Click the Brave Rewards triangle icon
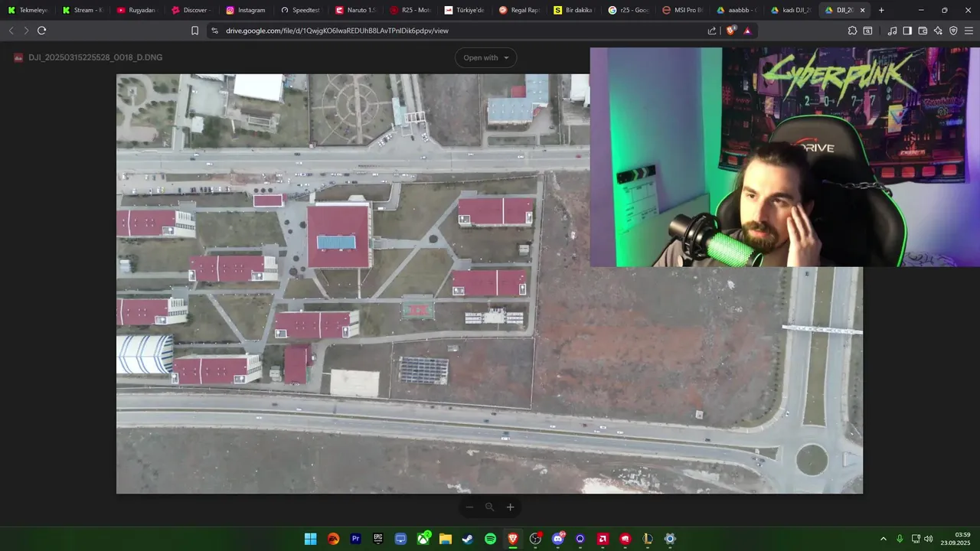This screenshot has width=980, height=551. coord(747,31)
